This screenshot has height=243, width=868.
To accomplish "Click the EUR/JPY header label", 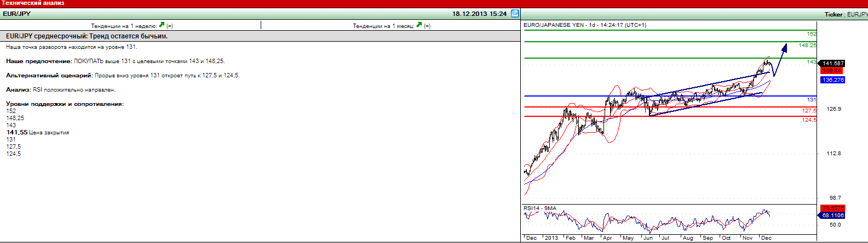I will click(x=16, y=14).
